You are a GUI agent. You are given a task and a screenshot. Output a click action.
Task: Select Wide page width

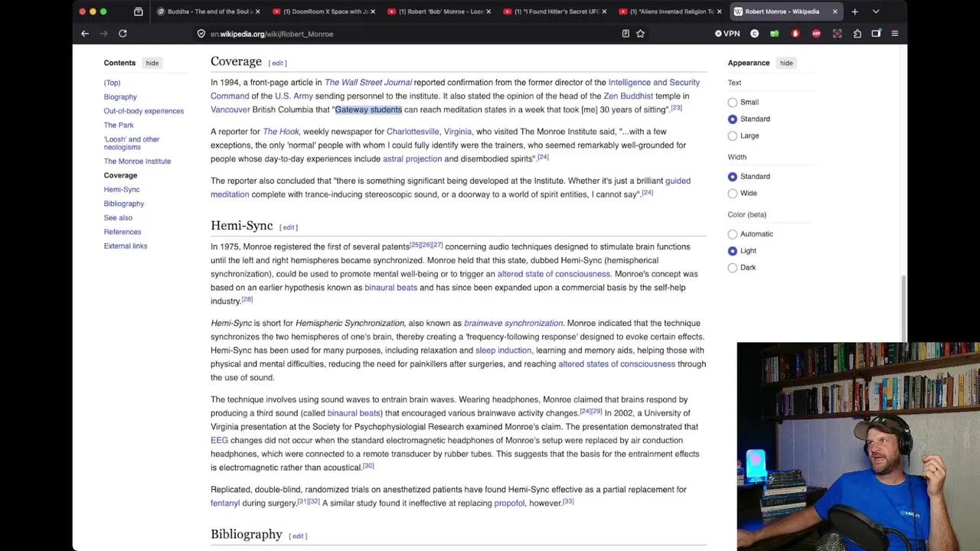(x=733, y=193)
